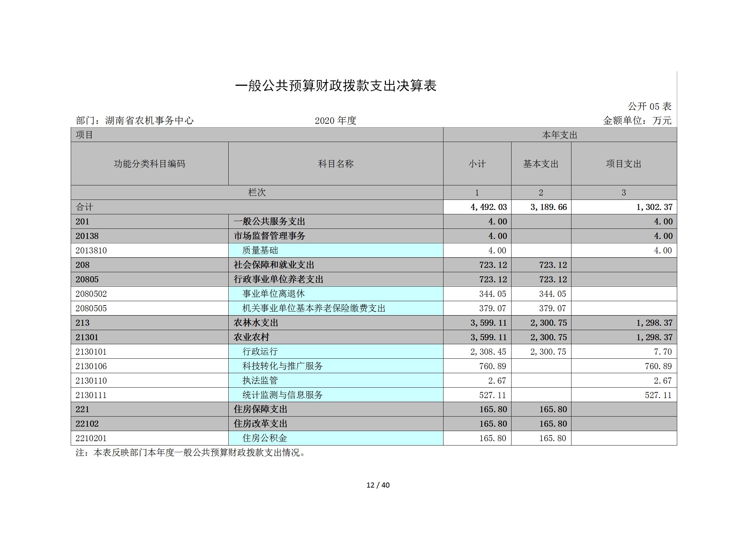Click the 科目名称 column header

[x=335, y=164]
